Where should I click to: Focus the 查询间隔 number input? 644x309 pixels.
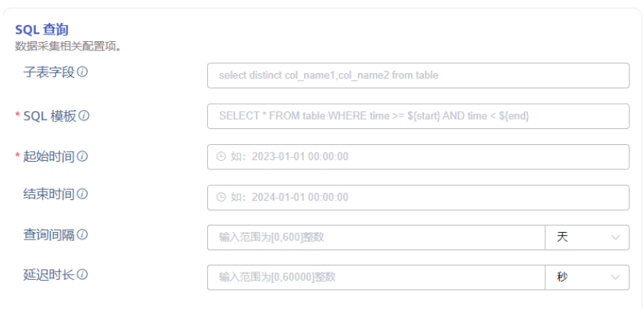[x=376, y=237]
